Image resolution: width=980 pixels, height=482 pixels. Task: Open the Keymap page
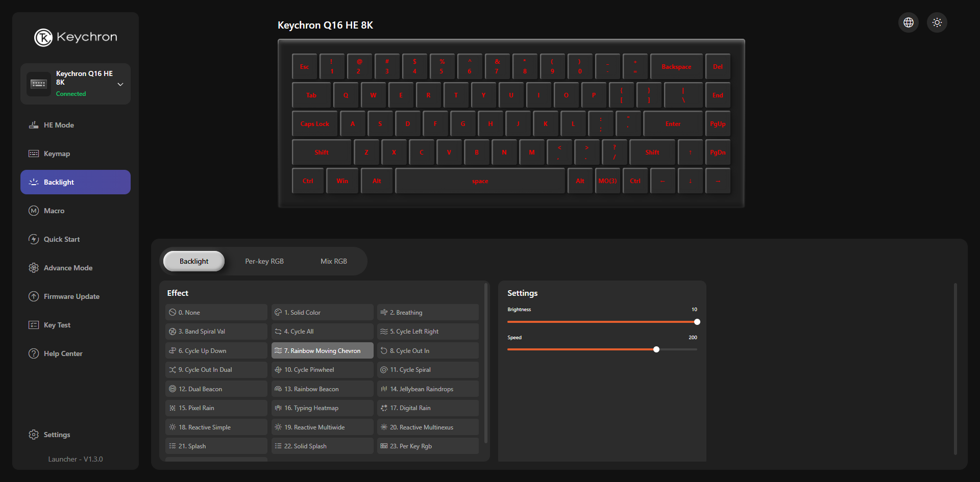tap(57, 154)
